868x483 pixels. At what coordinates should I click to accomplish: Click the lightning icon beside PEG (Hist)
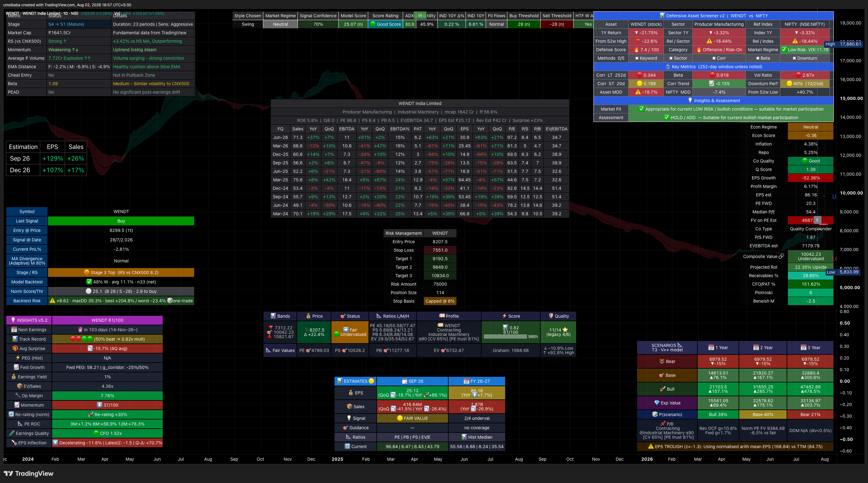[18, 358]
